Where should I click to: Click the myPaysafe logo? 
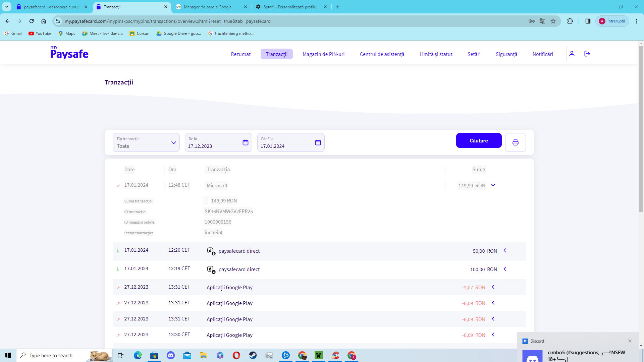pyautogui.click(x=69, y=53)
